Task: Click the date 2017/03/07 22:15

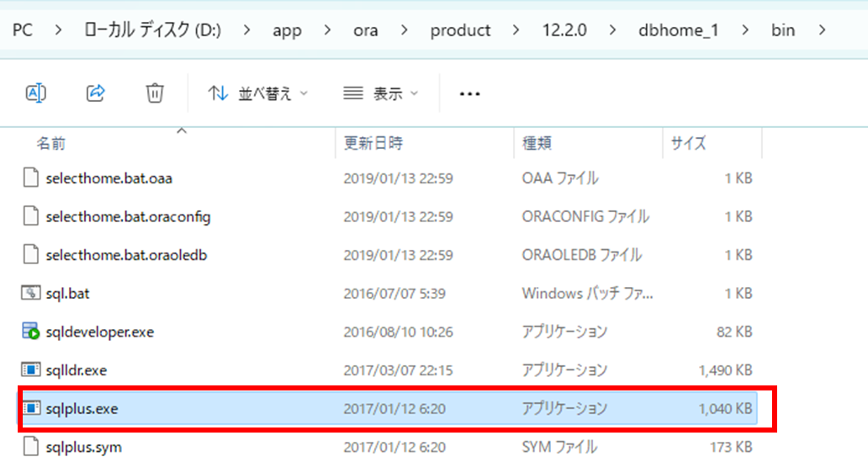Action: click(x=398, y=370)
